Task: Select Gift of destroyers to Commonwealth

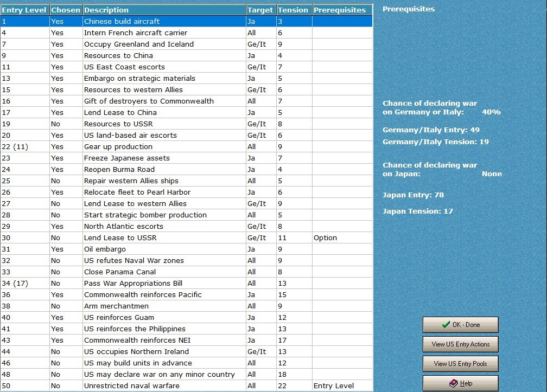Action: [x=186, y=101]
